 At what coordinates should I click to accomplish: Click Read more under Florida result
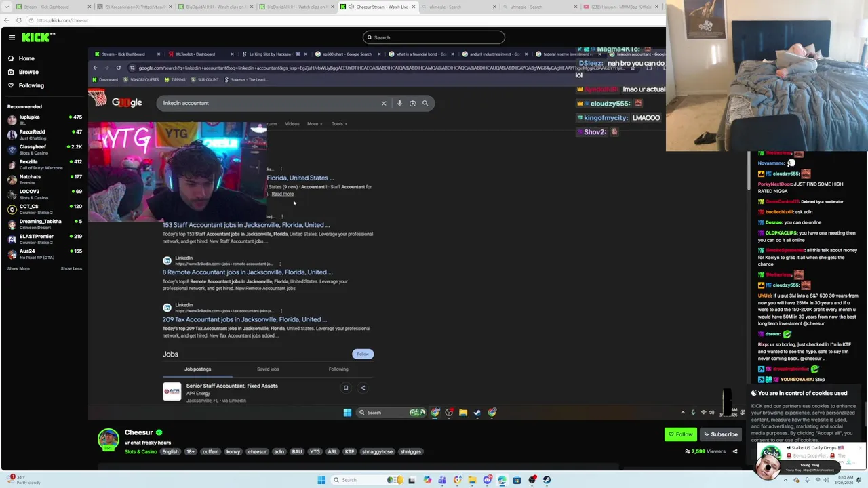[x=283, y=194]
